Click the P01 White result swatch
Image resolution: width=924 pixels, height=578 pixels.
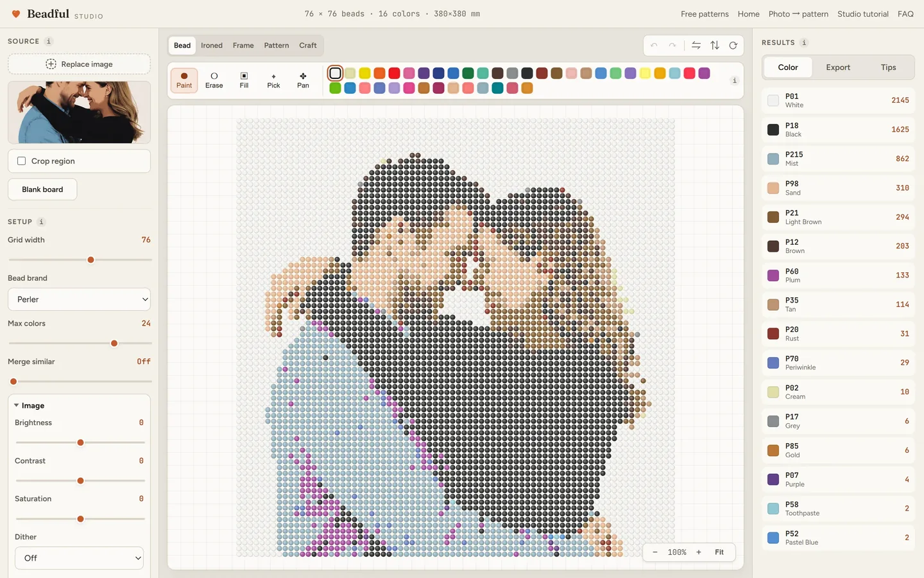coord(773,100)
